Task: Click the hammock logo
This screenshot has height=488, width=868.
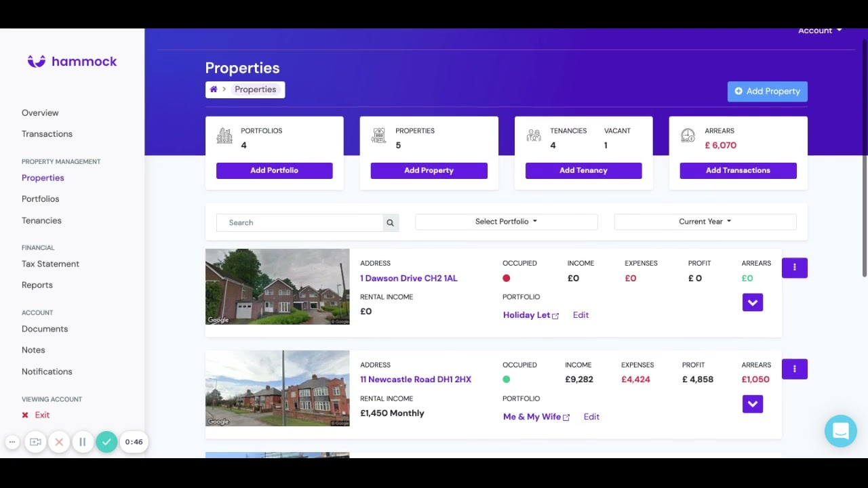Action: click(x=72, y=62)
